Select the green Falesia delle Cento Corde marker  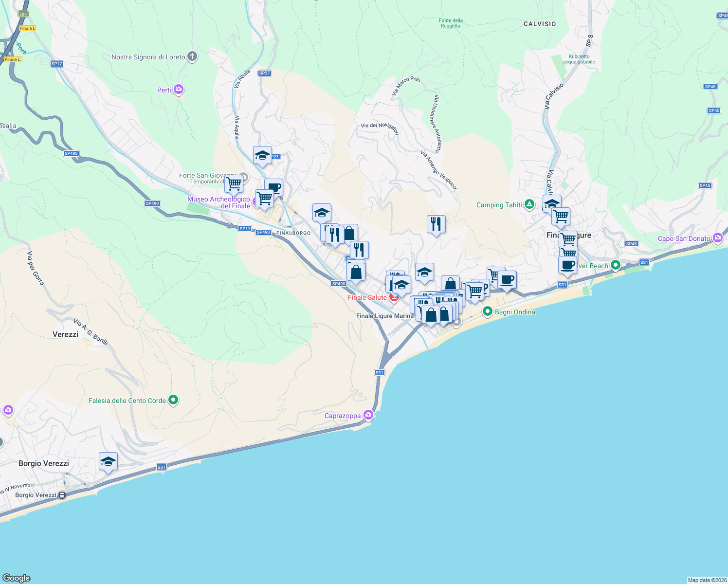tap(174, 400)
